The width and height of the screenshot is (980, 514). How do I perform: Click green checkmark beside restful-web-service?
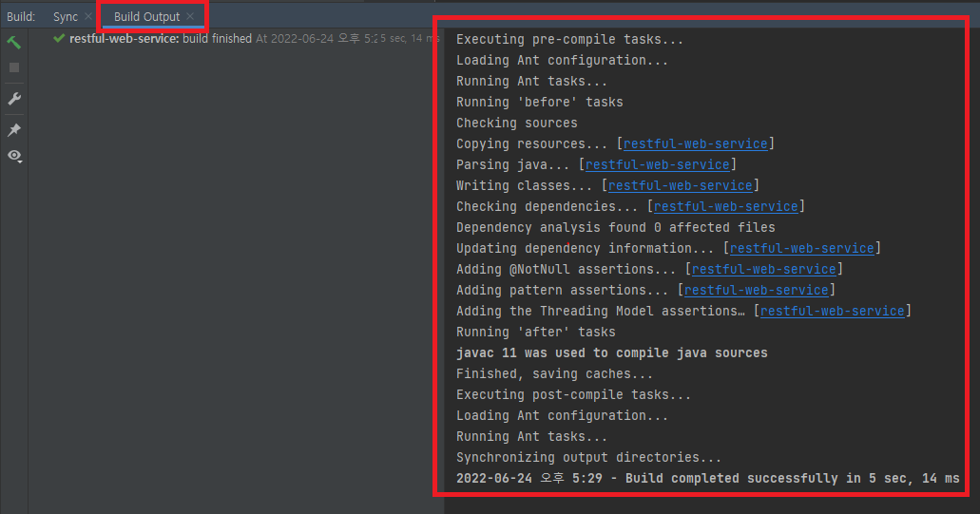click(59, 39)
